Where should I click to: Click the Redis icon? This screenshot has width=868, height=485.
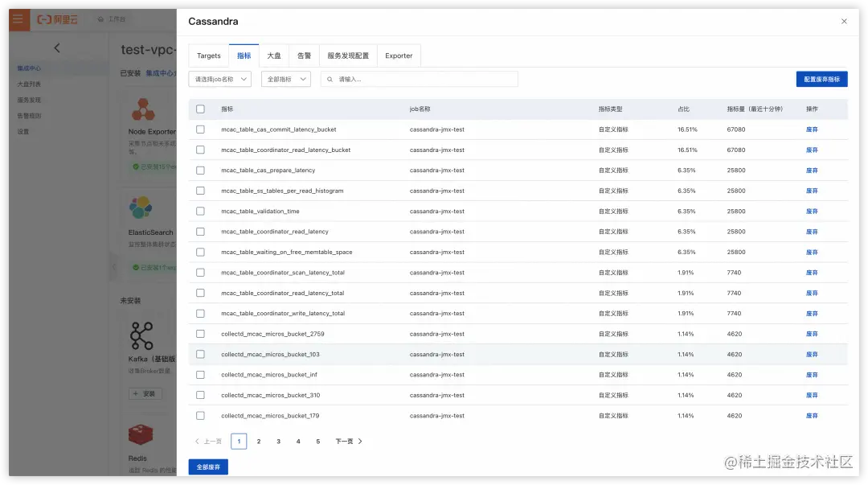tap(141, 435)
